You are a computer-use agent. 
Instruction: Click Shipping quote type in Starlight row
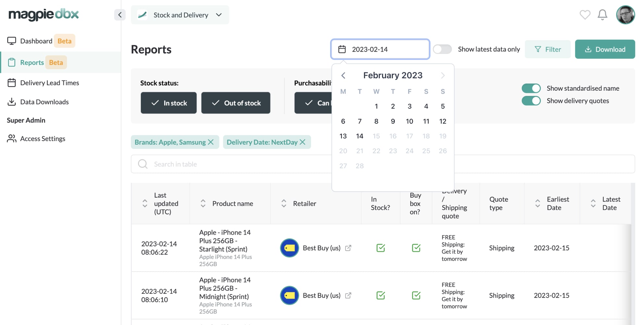click(502, 248)
